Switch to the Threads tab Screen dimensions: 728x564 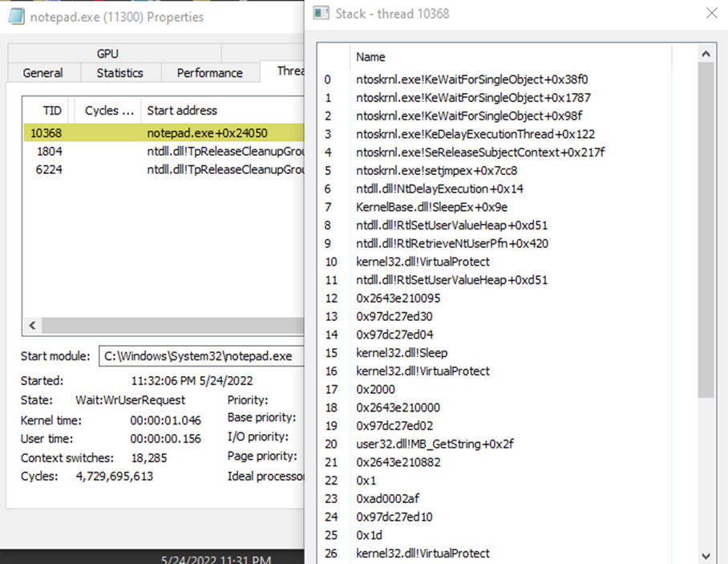[x=289, y=72]
